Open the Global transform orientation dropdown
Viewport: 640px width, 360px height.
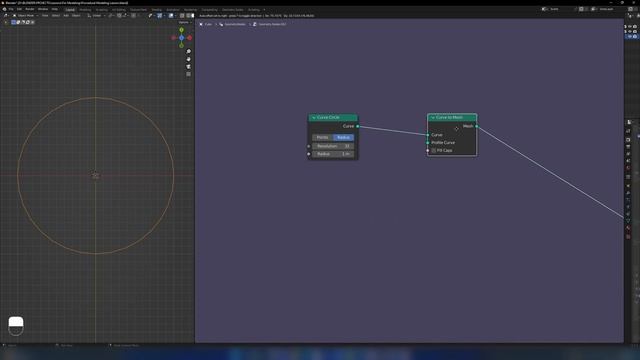(96, 16)
